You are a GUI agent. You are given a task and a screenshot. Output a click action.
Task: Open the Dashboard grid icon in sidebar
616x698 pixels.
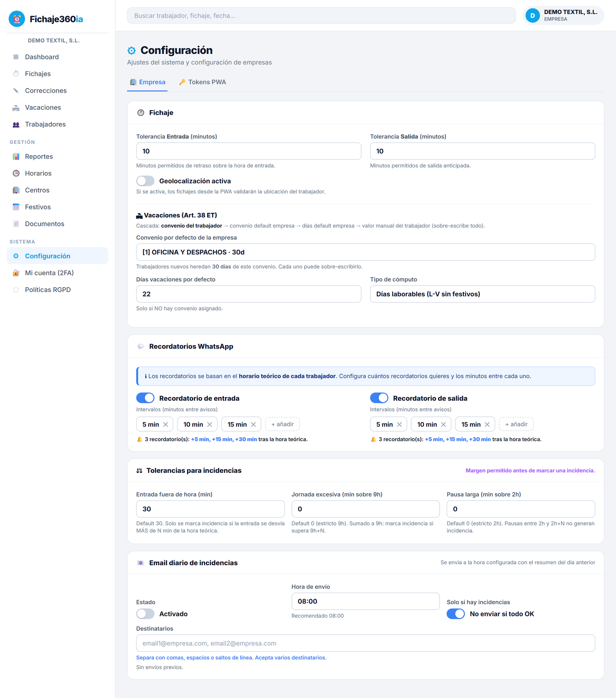(16, 57)
